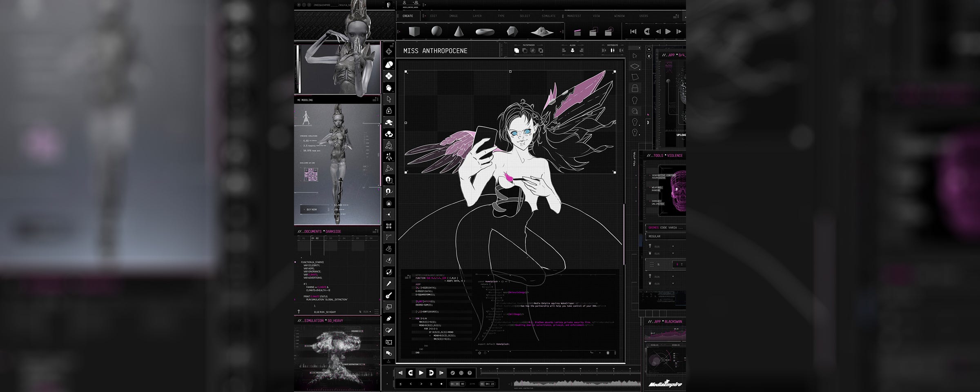Click the Distribute center icon
The width and height of the screenshot is (980, 392).
(x=612, y=50)
